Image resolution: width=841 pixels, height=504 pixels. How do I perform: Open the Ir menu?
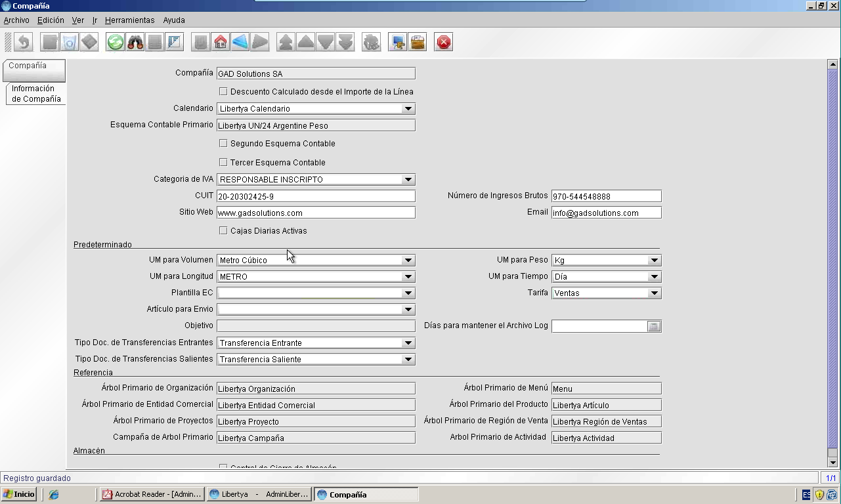(x=95, y=20)
